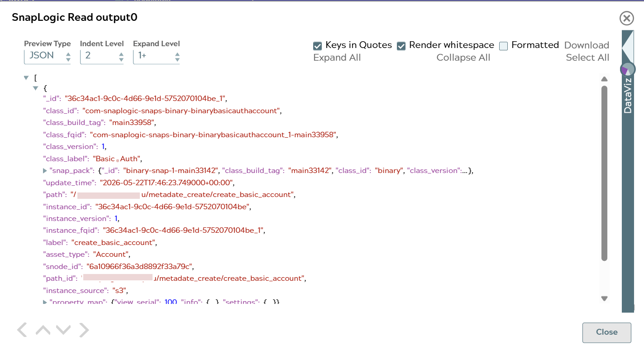Select the class_version value 1
The height and width of the screenshot is (351, 644).
tap(103, 147)
